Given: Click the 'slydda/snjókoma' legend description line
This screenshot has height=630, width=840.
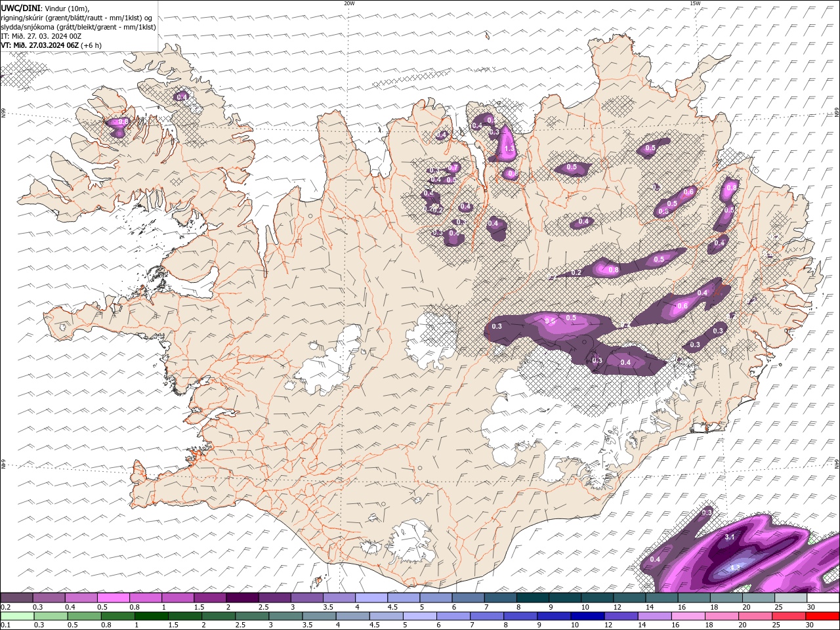Looking at the screenshot, I should point(79,27).
